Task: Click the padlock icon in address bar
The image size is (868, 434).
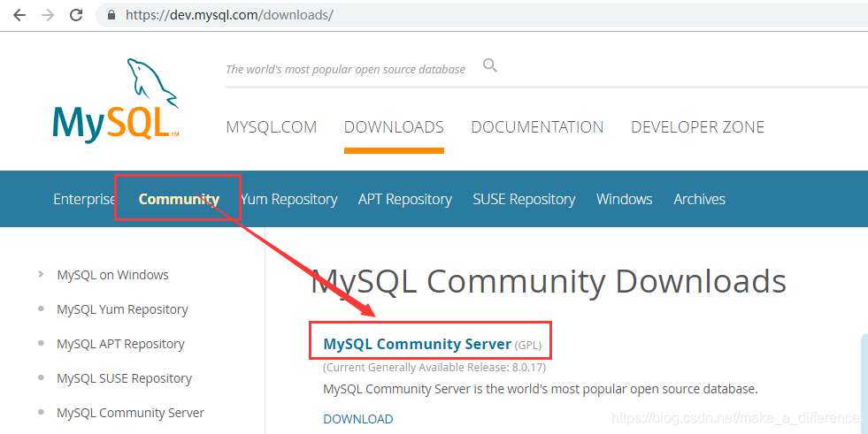Action: click(111, 15)
